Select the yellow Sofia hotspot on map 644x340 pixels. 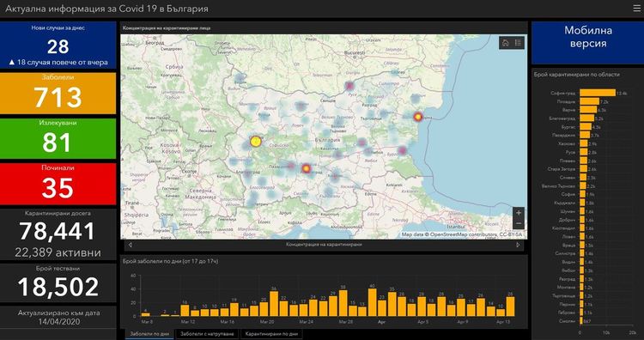pyautogui.click(x=256, y=142)
